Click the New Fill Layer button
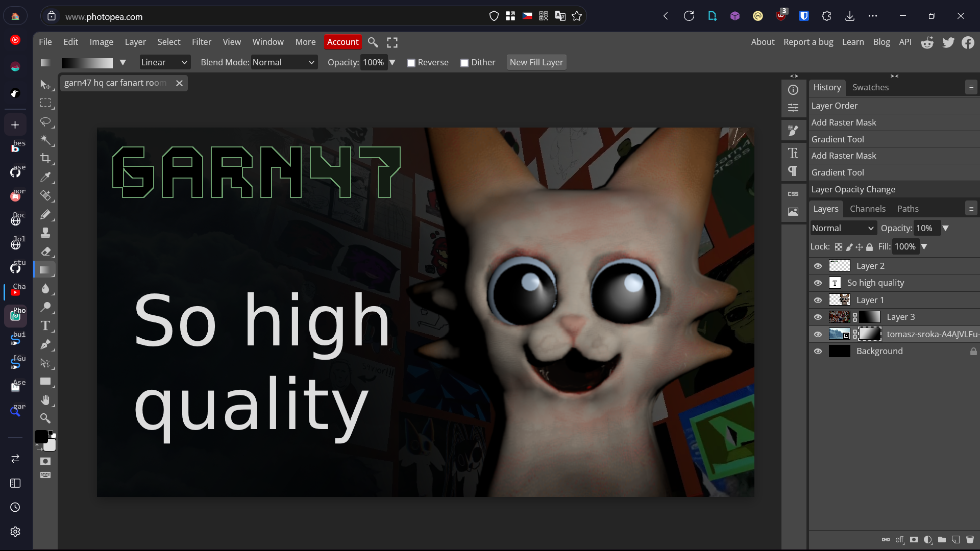 pyautogui.click(x=536, y=62)
